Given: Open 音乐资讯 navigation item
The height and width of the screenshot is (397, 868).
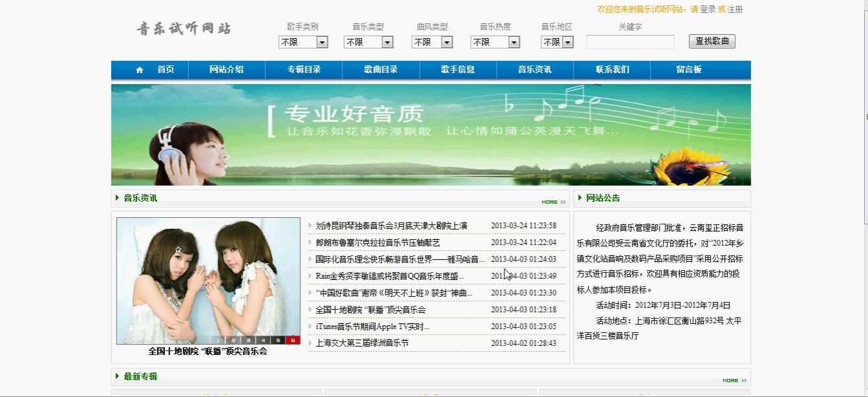Looking at the screenshot, I should pyautogui.click(x=535, y=70).
